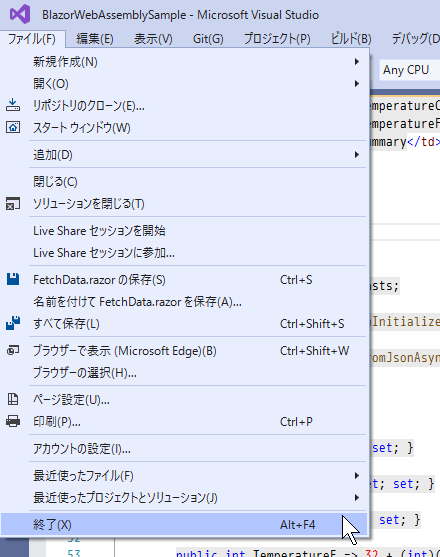The height and width of the screenshot is (557, 440).
Task: Expand the 新規作成(N) submenu arrow
Action: coord(357,62)
